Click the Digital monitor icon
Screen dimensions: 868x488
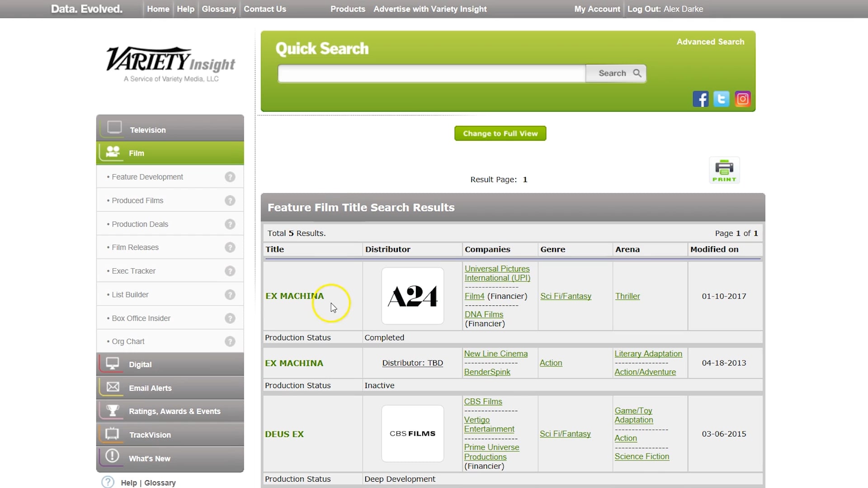112,363
